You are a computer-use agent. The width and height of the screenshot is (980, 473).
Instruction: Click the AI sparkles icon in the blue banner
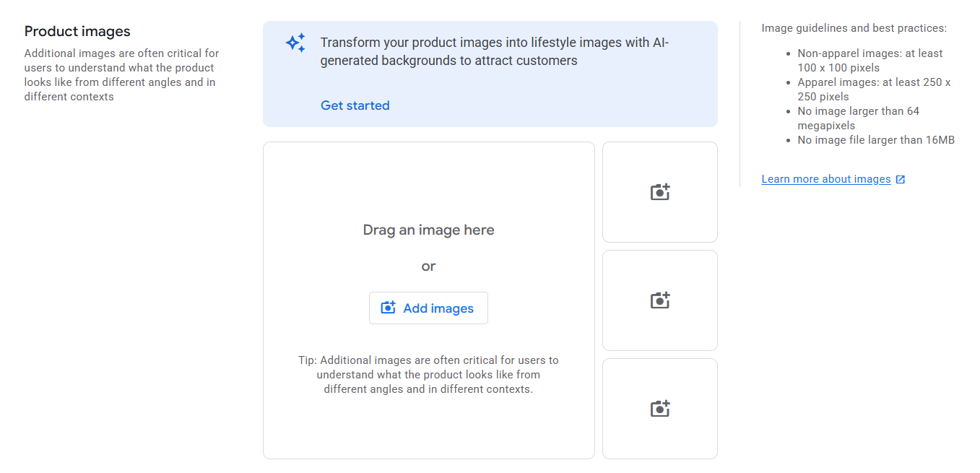coord(295,43)
